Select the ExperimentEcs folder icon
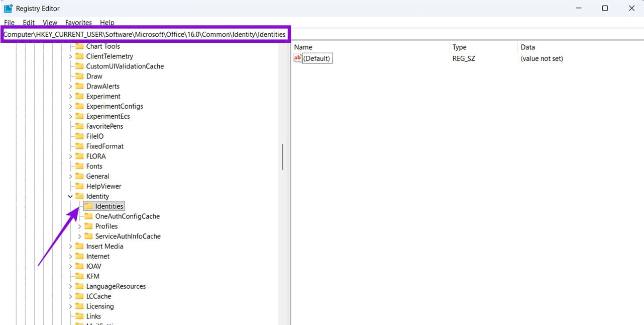 pyautogui.click(x=79, y=116)
